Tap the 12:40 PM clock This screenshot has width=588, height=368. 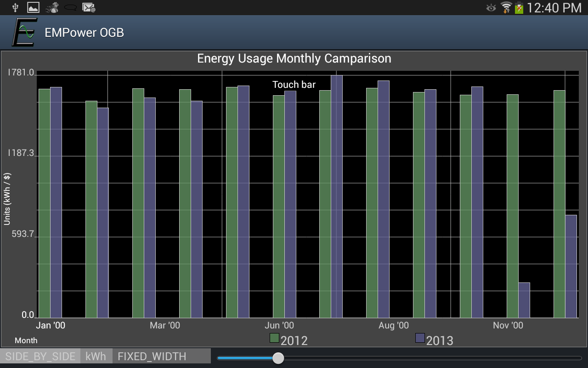(554, 7)
